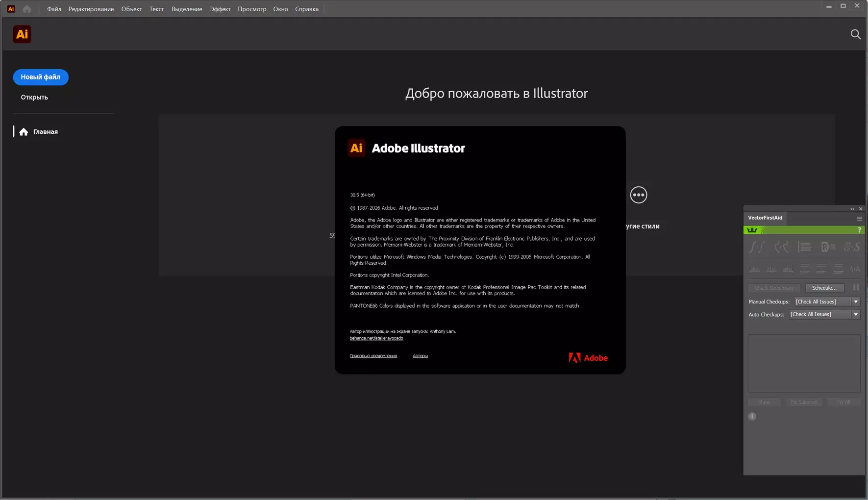Click the 'A·A' icon in VectorFirstAid

point(855,269)
